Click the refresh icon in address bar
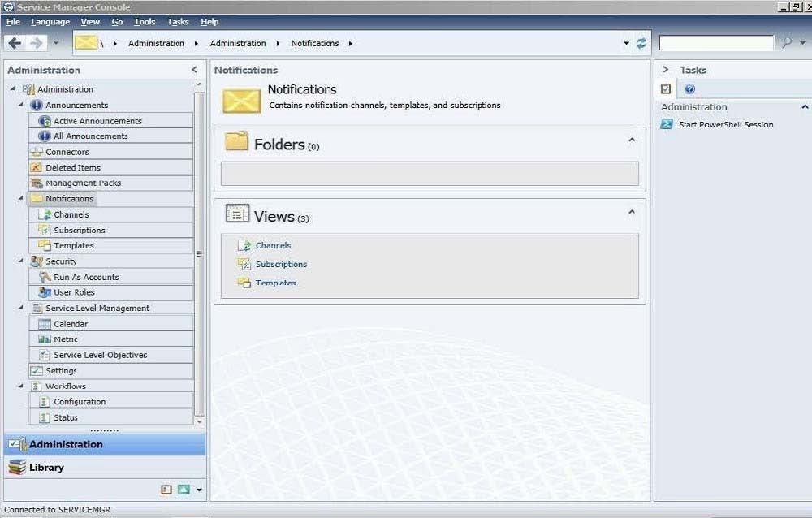Image resolution: width=812 pixels, height=518 pixels. coord(641,44)
